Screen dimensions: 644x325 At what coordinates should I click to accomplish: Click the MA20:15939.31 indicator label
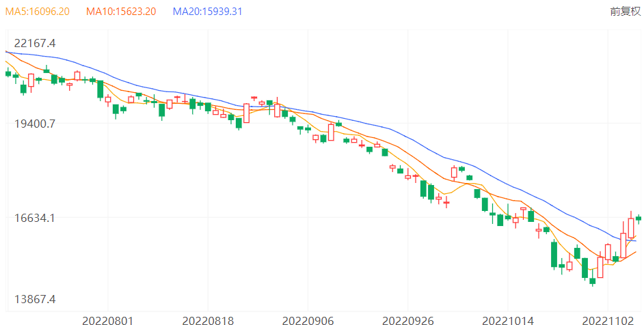click(x=207, y=12)
